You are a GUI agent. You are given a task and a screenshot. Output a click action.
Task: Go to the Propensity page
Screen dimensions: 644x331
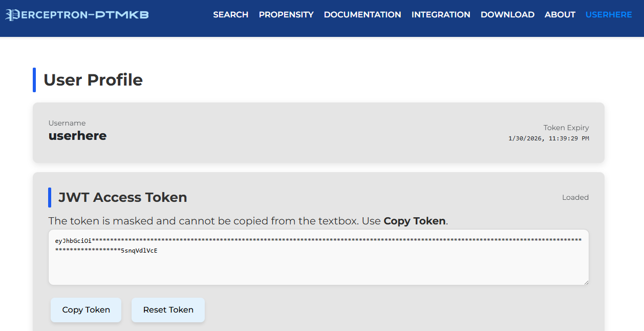[x=286, y=15]
